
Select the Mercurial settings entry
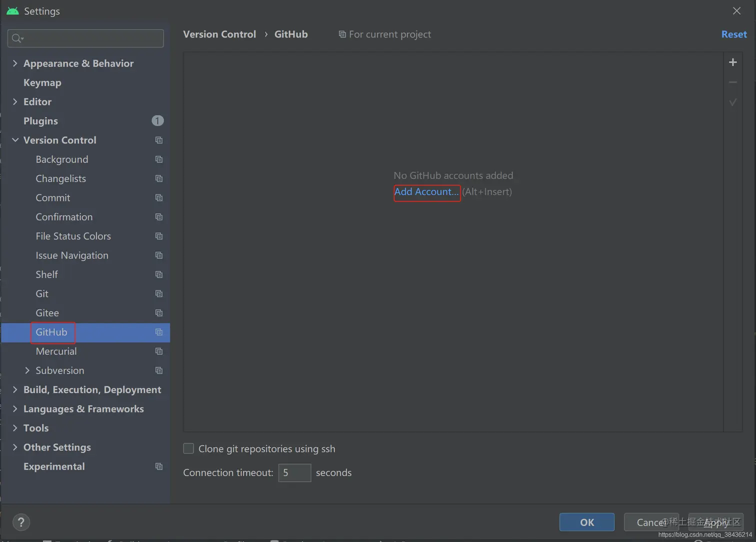click(56, 351)
